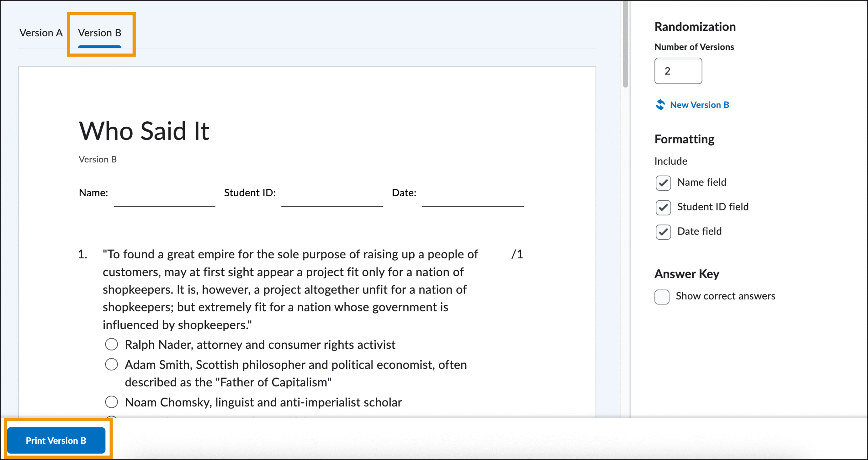Screen dimensions: 868x460
Task: Pick the Noam Chomsky radio button
Action: 111,402
